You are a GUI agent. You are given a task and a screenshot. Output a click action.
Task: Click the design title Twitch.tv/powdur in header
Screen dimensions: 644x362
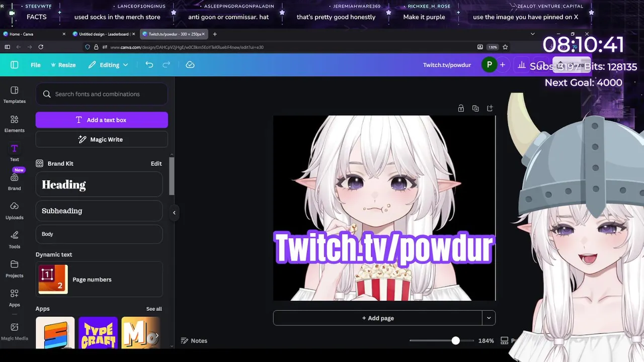[x=447, y=65]
